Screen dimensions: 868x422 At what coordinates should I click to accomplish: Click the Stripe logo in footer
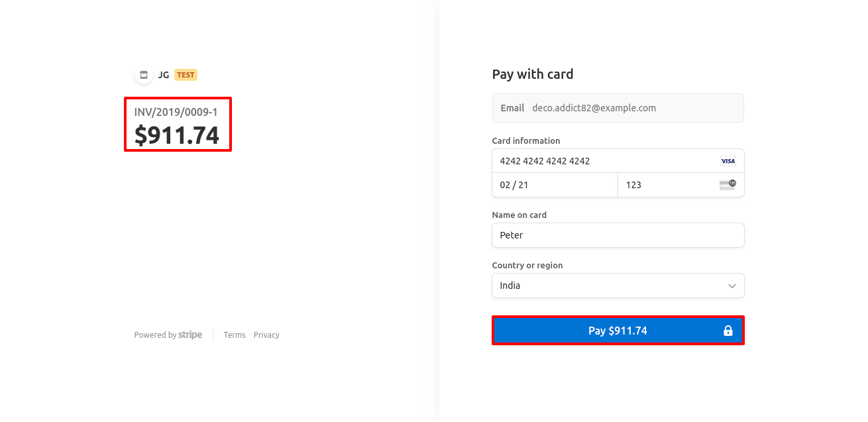(x=190, y=335)
